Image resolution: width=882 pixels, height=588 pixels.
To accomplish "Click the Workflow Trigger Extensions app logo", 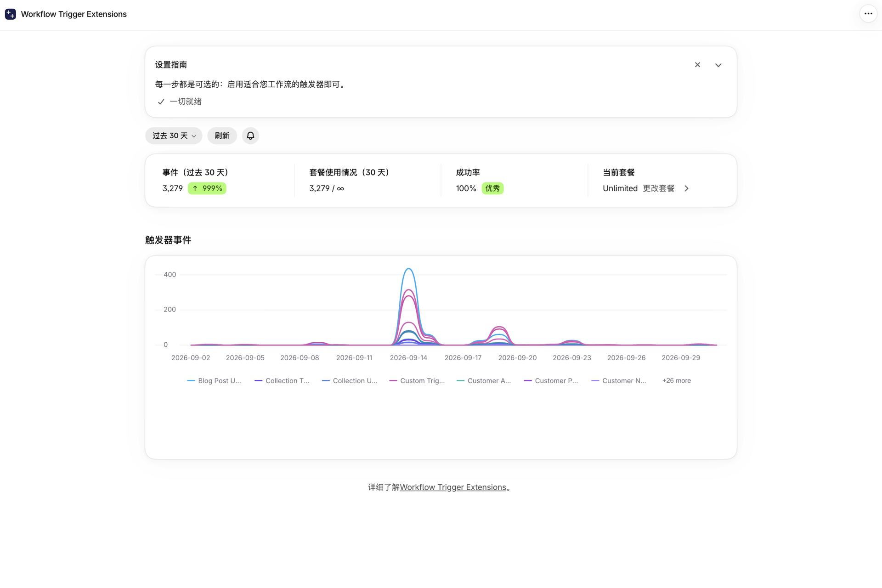I will point(10,14).
